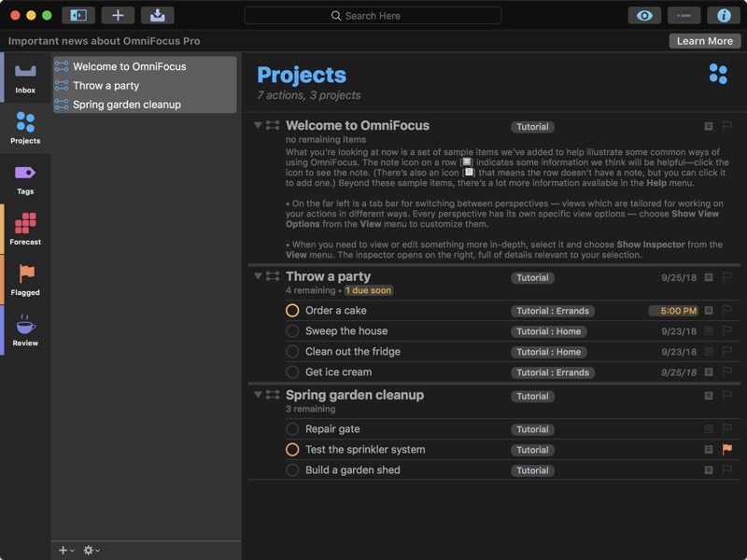Collapse the Spring garden cleanup project
747x560 pixels.
coord(258,394)
